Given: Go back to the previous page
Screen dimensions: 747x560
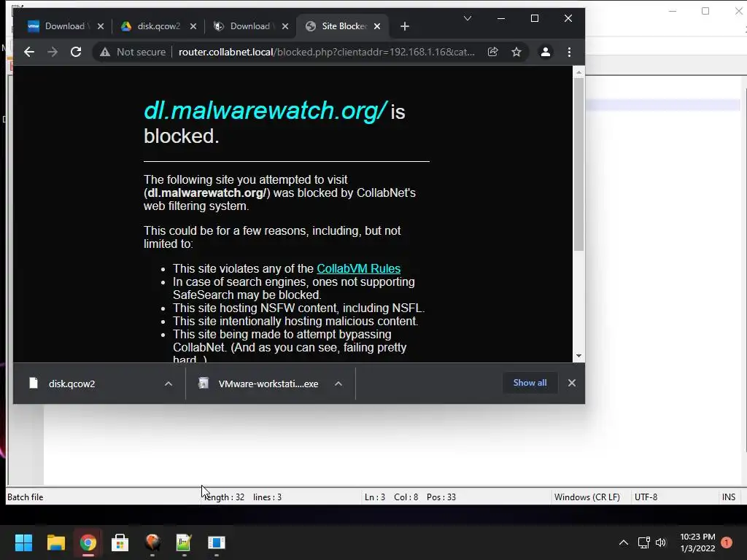Looking at the screenshot, I should coord(29,52).
